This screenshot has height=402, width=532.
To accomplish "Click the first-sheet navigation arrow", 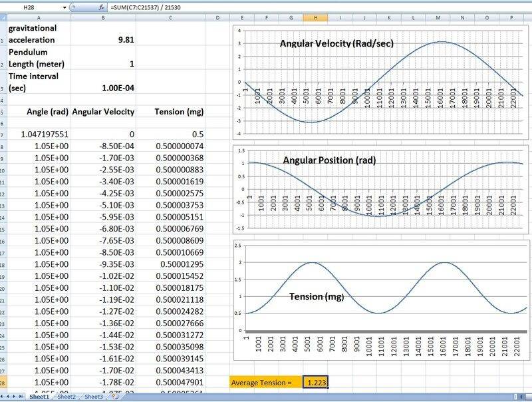I will pos(3,397).
